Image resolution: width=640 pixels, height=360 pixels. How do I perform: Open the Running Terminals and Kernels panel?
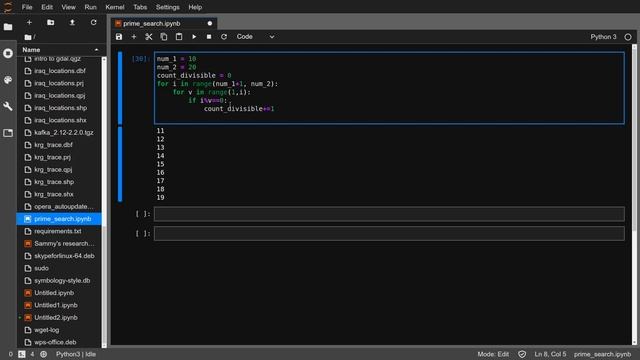point(8,53)
